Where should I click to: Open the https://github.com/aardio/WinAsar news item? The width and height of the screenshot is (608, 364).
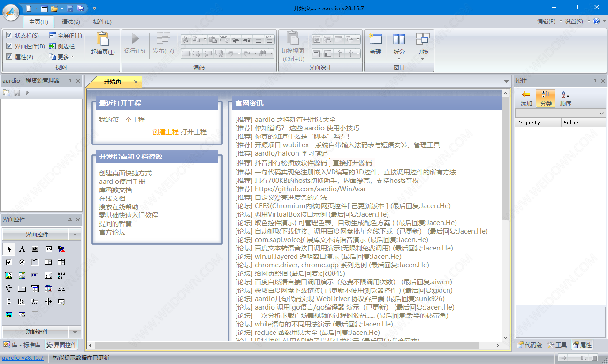point(310,189)
